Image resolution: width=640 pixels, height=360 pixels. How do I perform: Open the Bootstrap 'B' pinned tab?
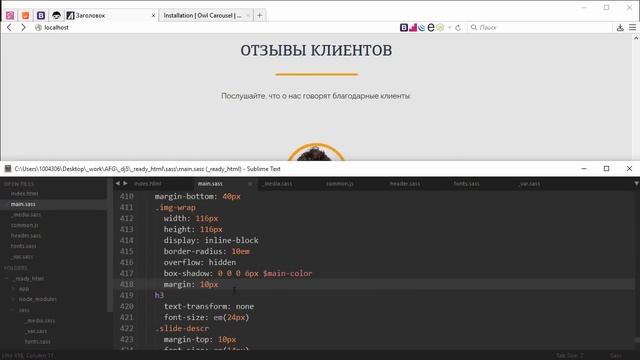click(41, 16)
